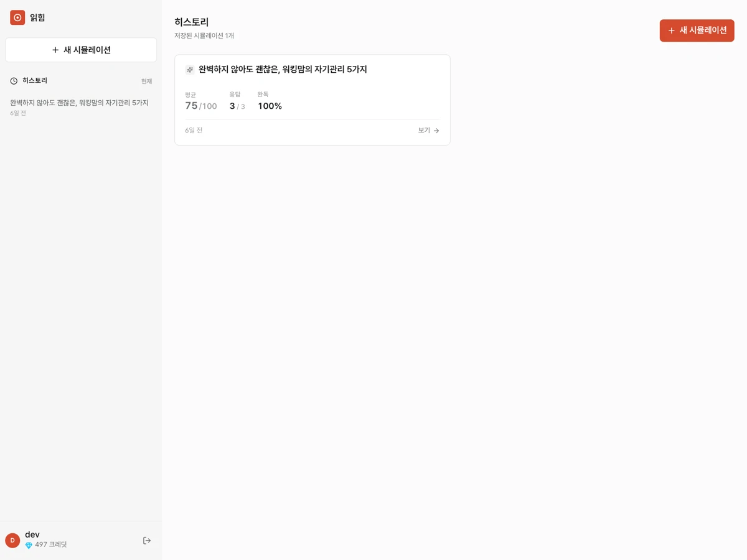
Task: Click the 읽힘 app name text
Action: click(37, 17)
